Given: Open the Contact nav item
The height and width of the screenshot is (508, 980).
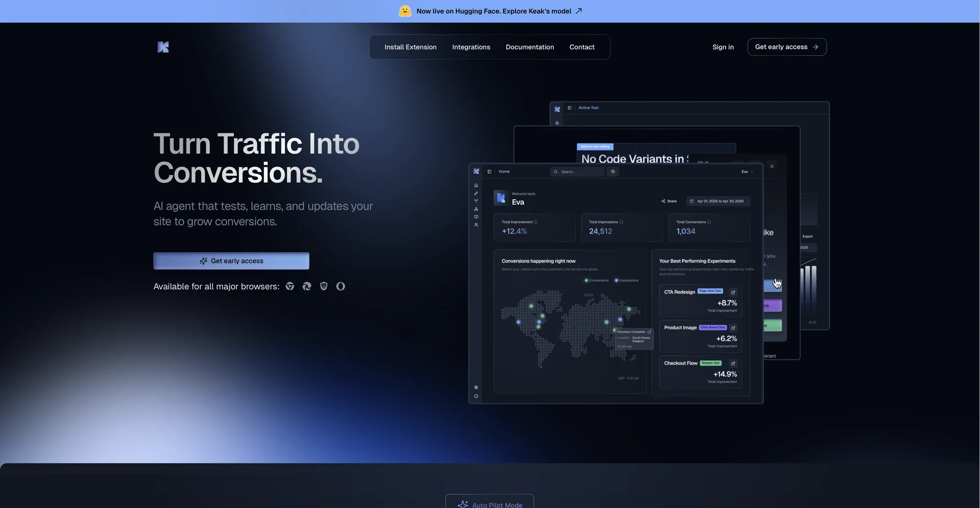Looking at the screenshot, I should pyautogui.click(x=582, y=47).
